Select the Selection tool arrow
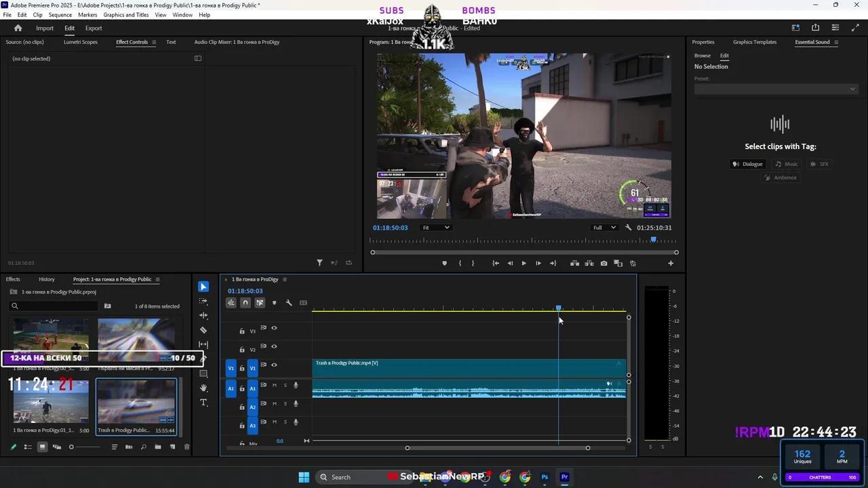This screenshot has width=868, height=488. coord(203,287)
